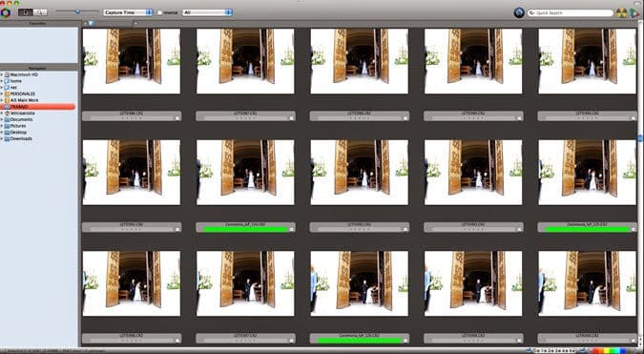
Task: Tag the Ceremonia_GP_125 thumbnail checkbox
Action: (634, 230)
